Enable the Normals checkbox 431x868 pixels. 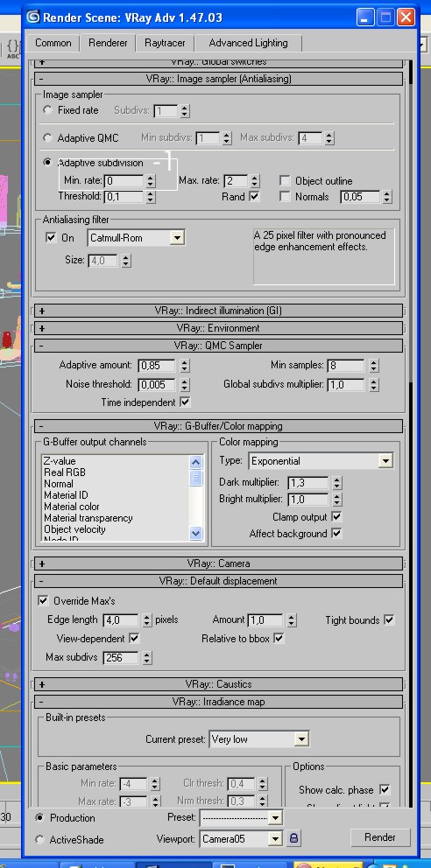285,197
